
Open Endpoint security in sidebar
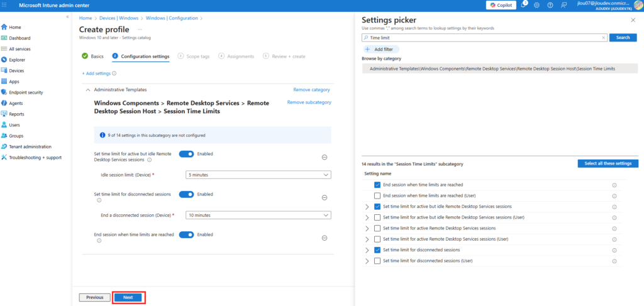tap(26, 92)
